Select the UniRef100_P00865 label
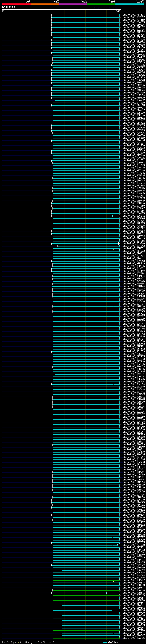Image resolution: width=146 pixels, height=644 pixels. pyautogui.click(x=133, y=158)
